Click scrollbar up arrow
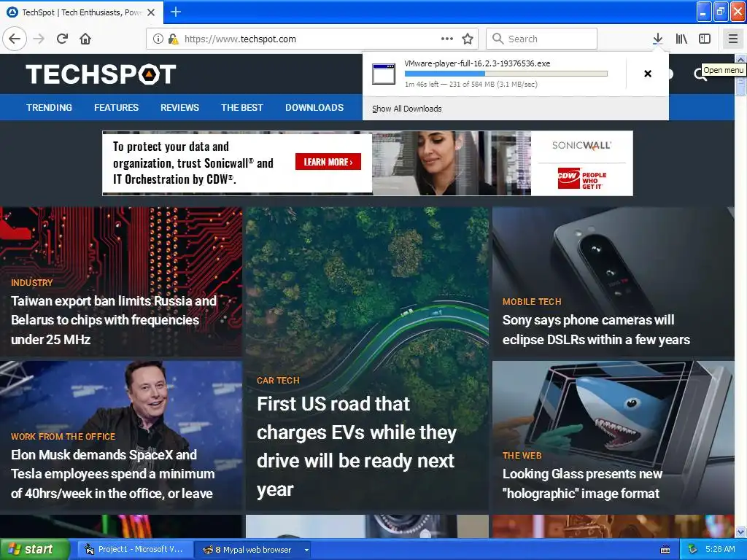 740,59
